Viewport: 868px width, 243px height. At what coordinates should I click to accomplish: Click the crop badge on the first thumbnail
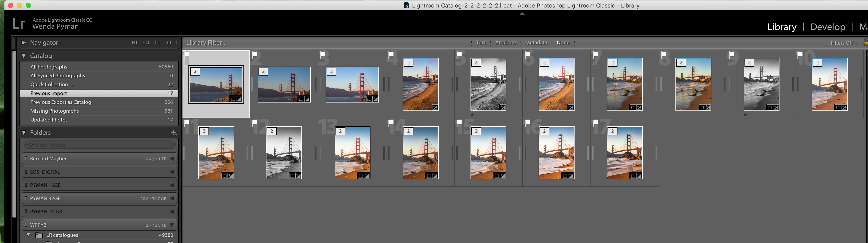pos(233,99)
